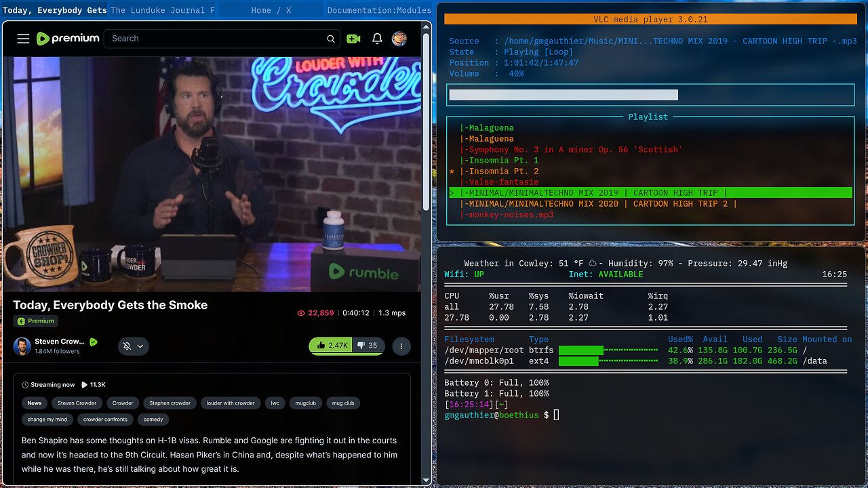
Task: Select the mug club tag
Action: [x=343, y=403]
